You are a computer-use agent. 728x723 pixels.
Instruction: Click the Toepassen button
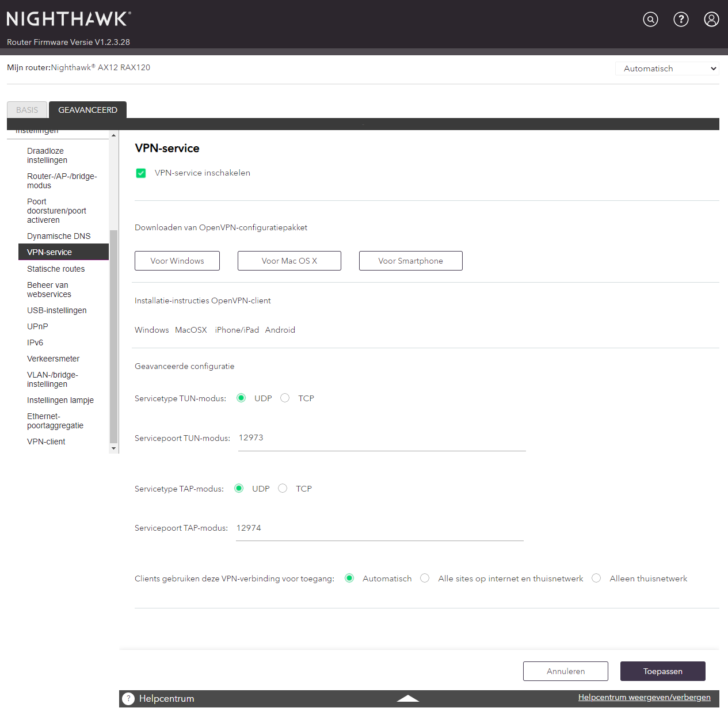point(663,671)
